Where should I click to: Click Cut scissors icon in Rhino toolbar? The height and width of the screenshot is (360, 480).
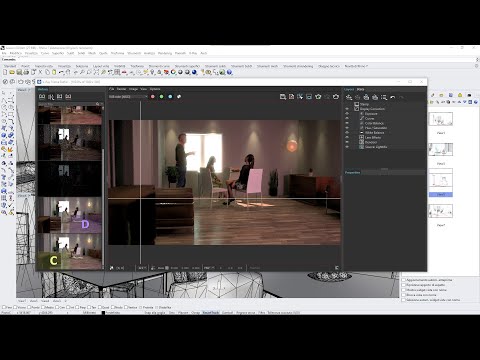tap(40, 72)
